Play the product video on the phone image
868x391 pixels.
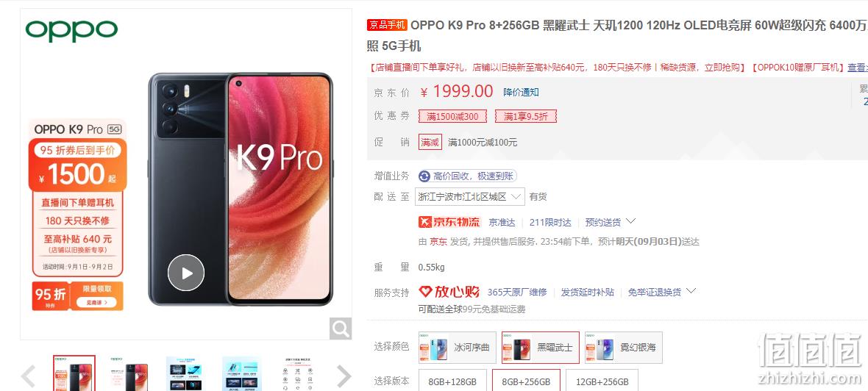point(186,273)
